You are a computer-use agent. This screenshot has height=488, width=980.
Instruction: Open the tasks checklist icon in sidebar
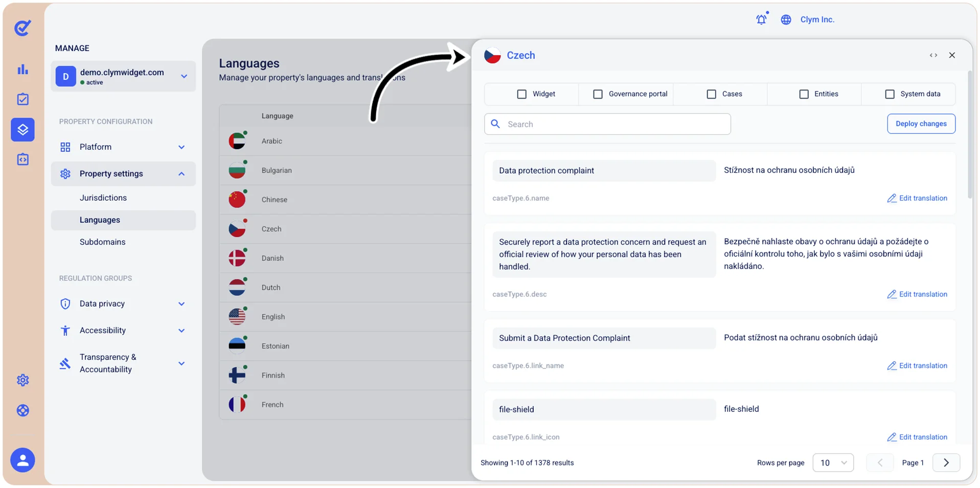(x=22, y=99)
